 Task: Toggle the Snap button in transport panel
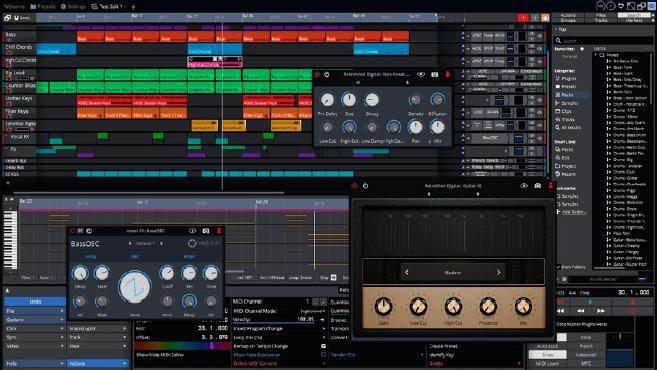tap(547, 354)
